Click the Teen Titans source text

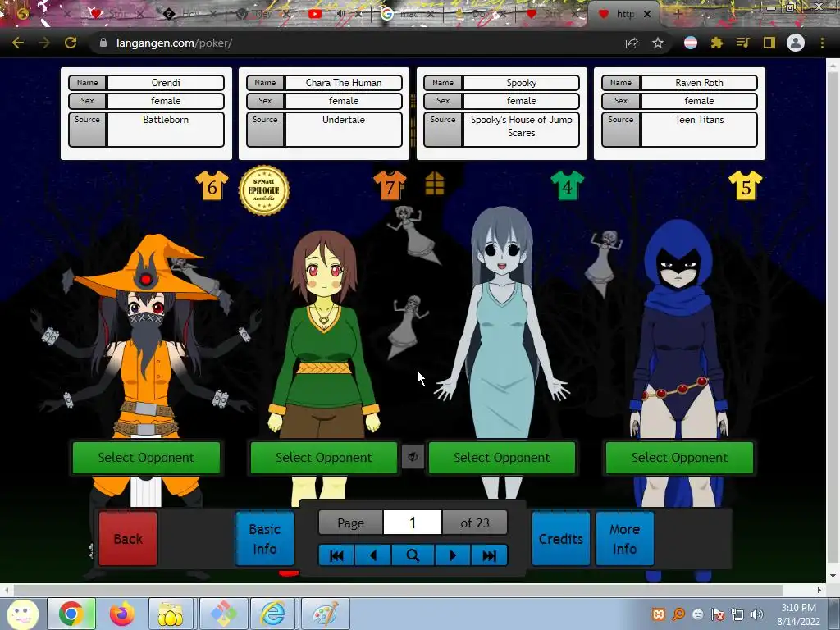[699, 120]
